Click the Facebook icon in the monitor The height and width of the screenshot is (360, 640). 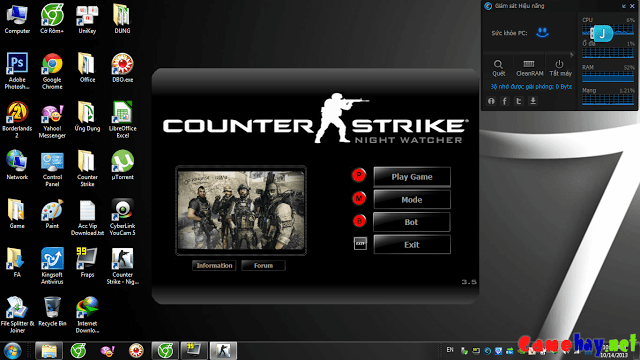[505, 101]
